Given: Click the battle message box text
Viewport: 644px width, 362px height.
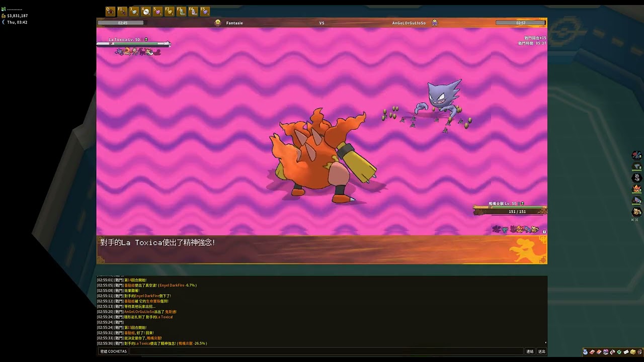Looking at the screenshot, I should pyautogui.click(x=158, y=242).
